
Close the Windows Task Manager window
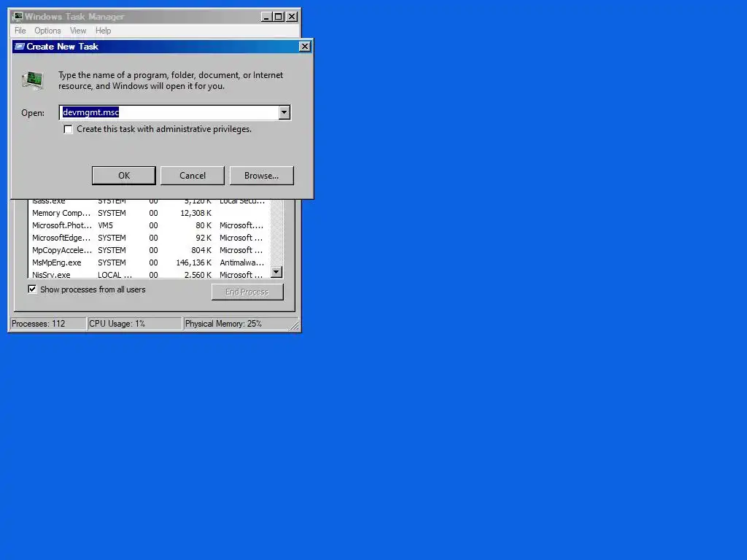(x=292, y=17)
